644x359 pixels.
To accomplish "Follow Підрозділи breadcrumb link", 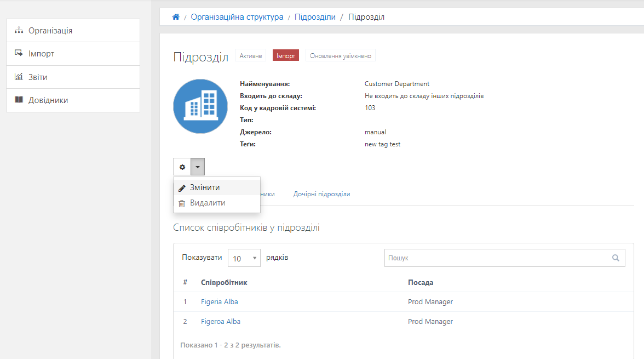I will click(315, 17).
